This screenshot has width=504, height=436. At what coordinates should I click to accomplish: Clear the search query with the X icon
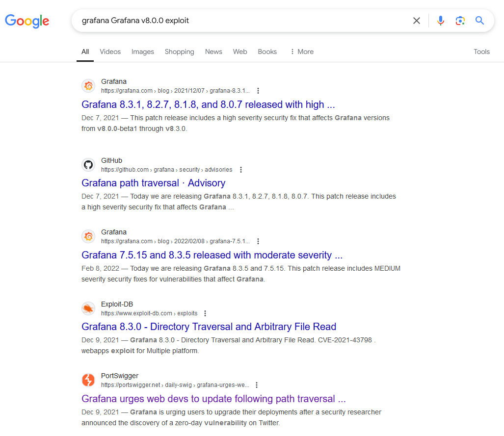(x=417, y=21)
